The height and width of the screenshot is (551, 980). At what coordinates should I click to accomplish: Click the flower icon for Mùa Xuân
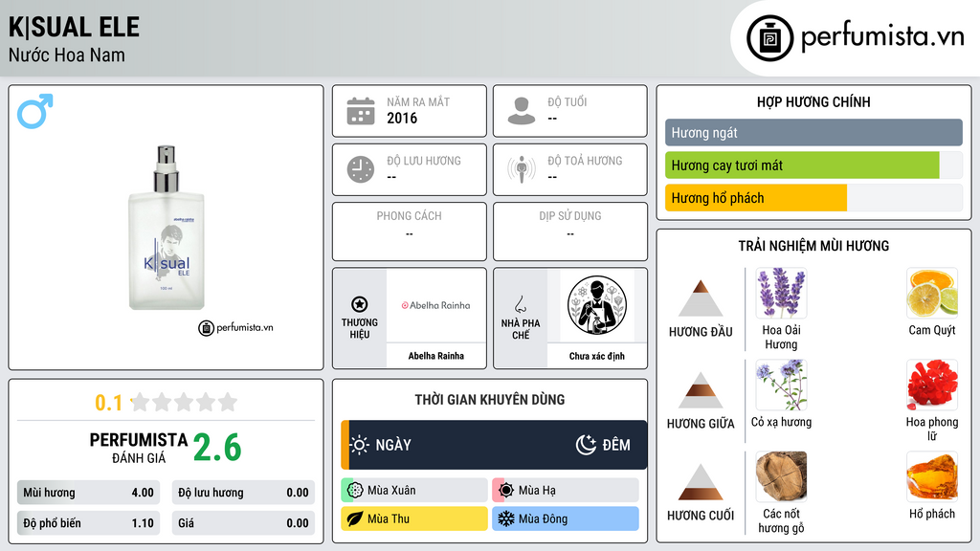[x=355, y=491]
